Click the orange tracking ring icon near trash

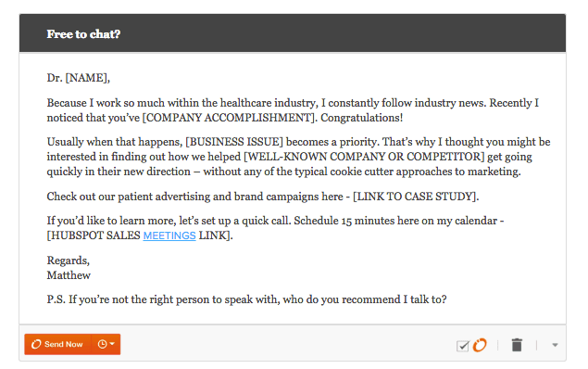pyautogui.click(x=480, y=345)
